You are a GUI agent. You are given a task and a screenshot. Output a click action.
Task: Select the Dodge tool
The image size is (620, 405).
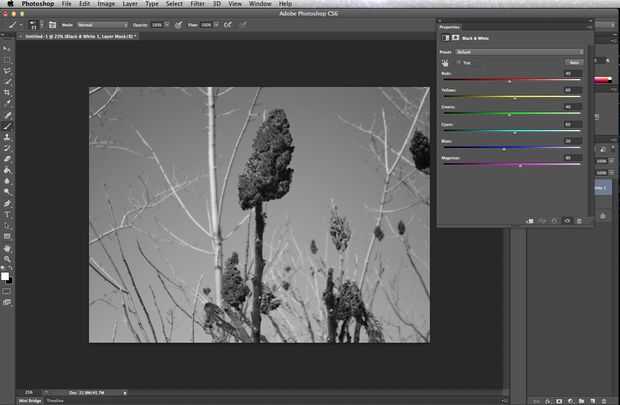click(7, 192)
